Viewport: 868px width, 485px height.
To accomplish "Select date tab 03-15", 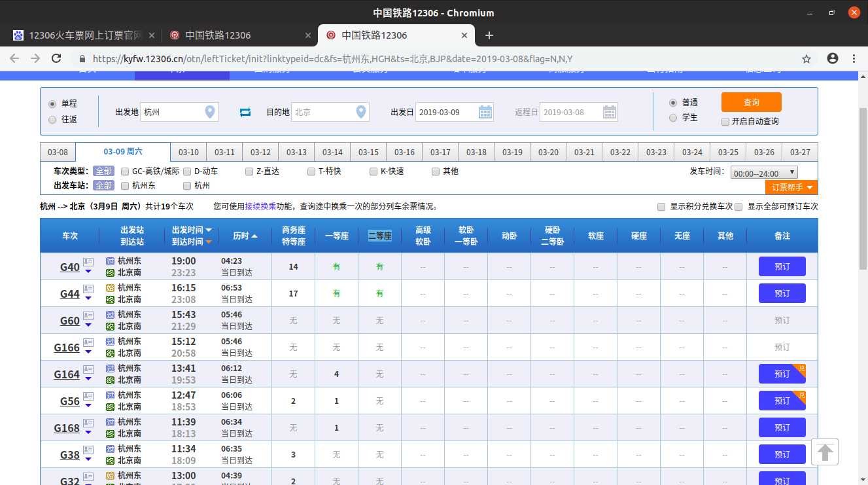I will click(368, 153).
